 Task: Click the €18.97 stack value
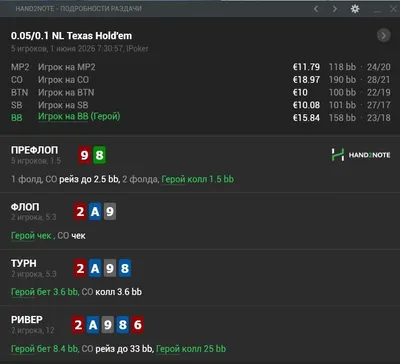[306, 80]
